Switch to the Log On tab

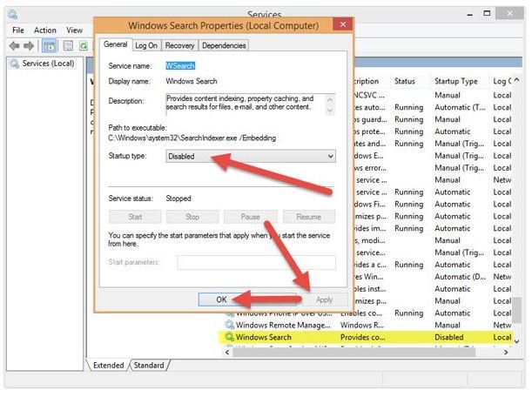[146, 45]
